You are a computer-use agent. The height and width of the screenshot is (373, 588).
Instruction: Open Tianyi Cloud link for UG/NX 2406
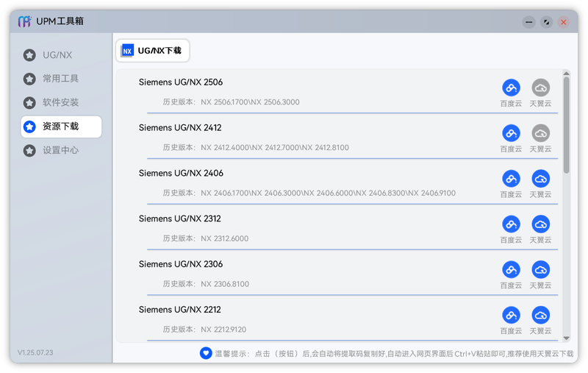tap(540, 179)
